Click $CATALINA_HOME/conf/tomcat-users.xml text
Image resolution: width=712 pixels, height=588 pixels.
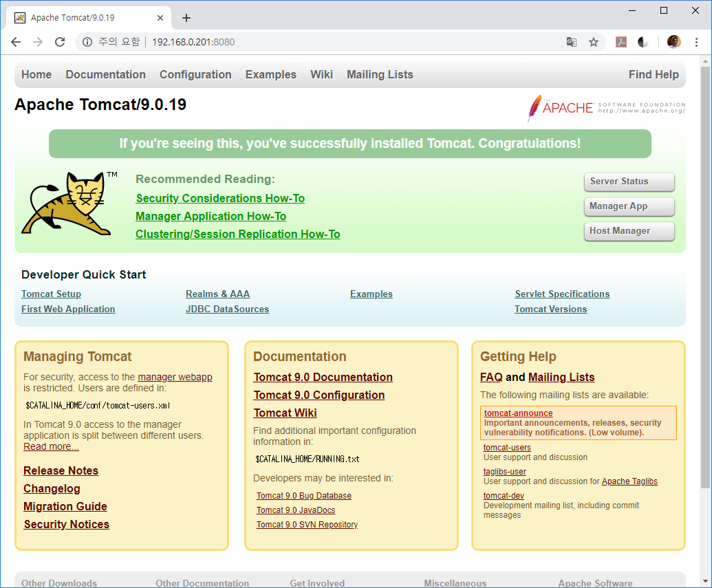(x=98, y=406)
